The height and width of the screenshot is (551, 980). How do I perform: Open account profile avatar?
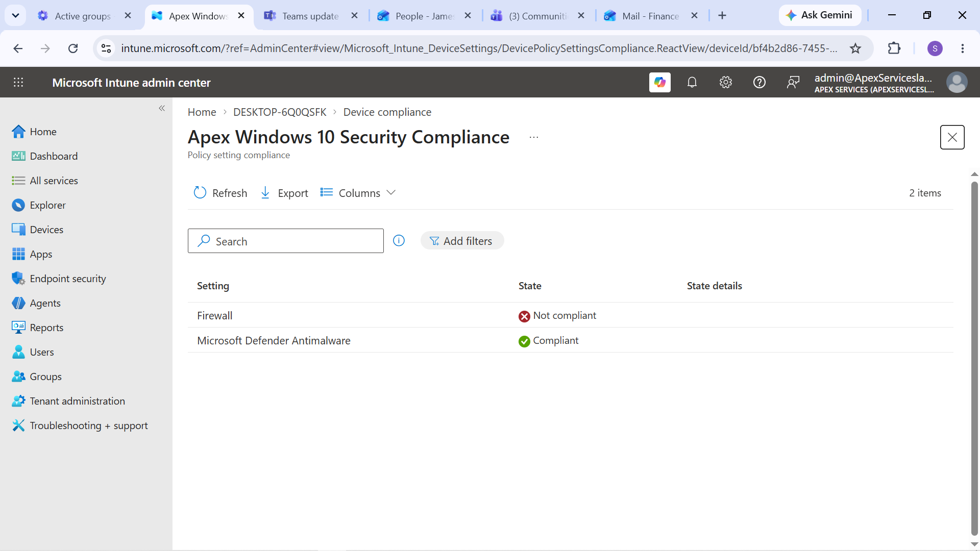point(957,82)
